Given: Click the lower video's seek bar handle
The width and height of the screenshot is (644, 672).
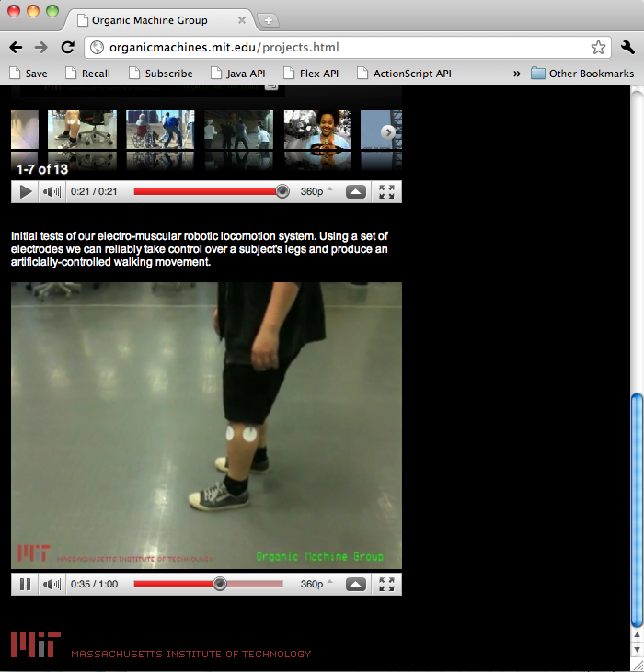Looking at the screenshot, I should click(220, 584).
